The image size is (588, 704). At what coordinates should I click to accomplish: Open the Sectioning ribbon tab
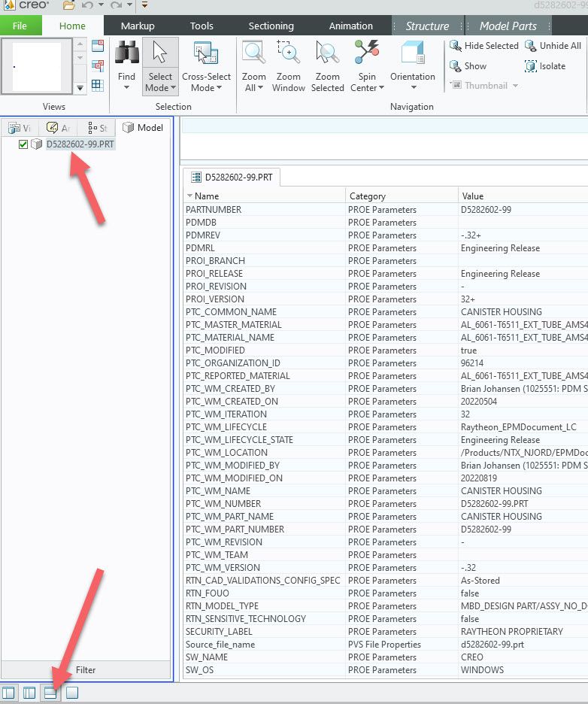(x=271, y=26)
